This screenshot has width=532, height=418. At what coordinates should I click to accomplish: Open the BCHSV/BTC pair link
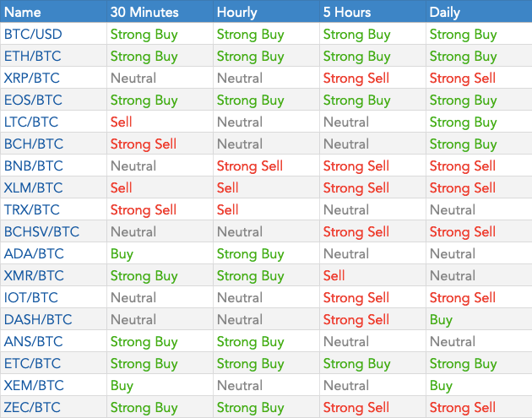point(41,231)
